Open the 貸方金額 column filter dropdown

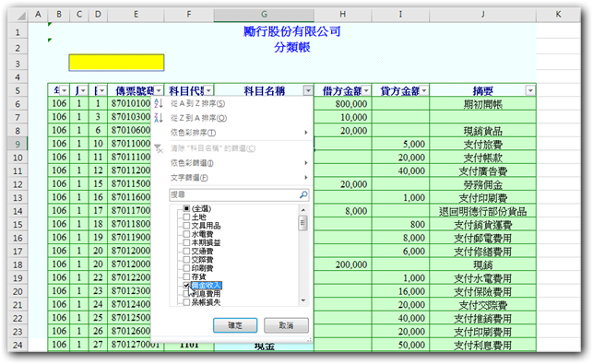(x=424, y=90)
